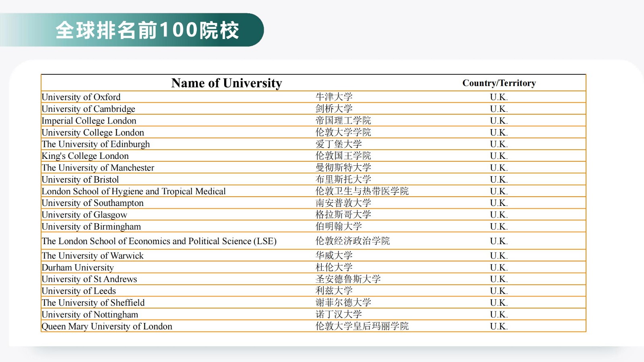Click Chinese name 布里斯托大学
The image size is (644, 362).
pos(343,179)
